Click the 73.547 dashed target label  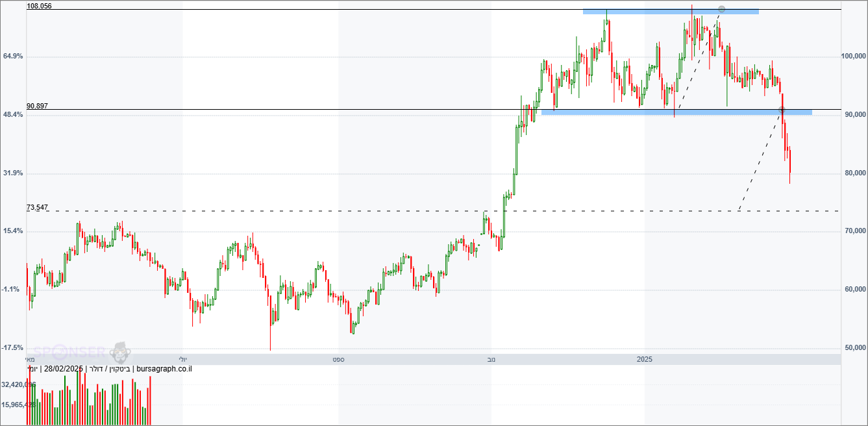tap(37, 207)
